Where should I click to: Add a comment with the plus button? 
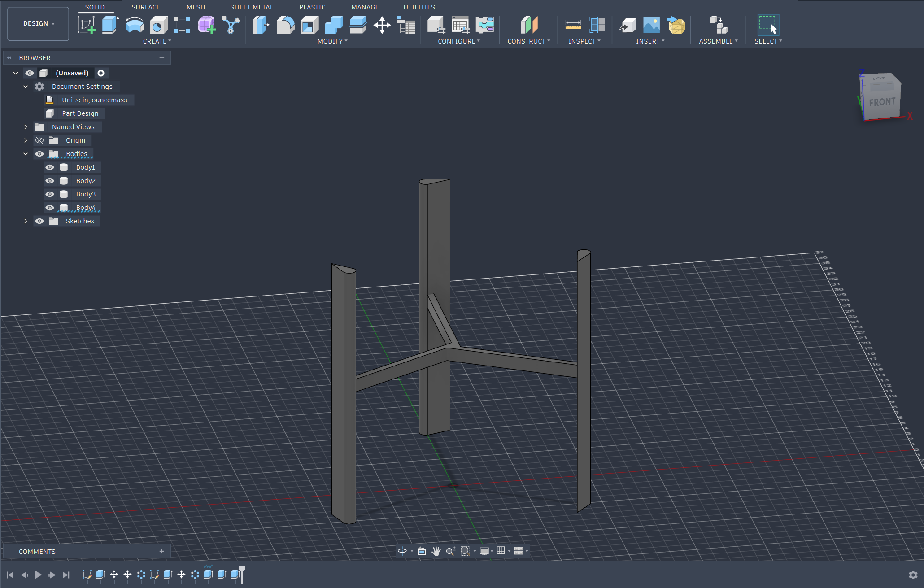(x=161, y=551)
